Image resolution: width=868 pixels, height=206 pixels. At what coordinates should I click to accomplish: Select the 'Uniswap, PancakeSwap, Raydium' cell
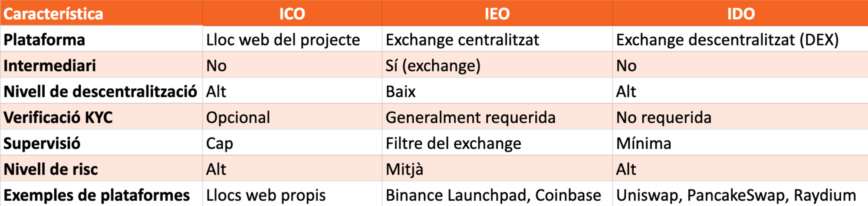coord(736,195)
